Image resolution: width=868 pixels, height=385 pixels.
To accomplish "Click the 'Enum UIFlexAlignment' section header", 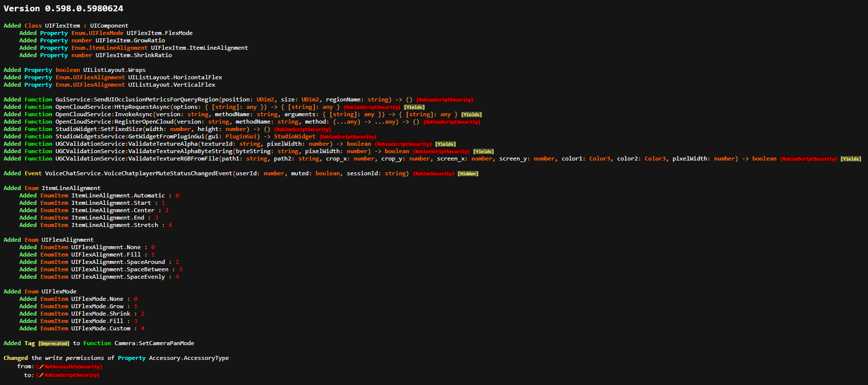I will (x=59, y=240).
